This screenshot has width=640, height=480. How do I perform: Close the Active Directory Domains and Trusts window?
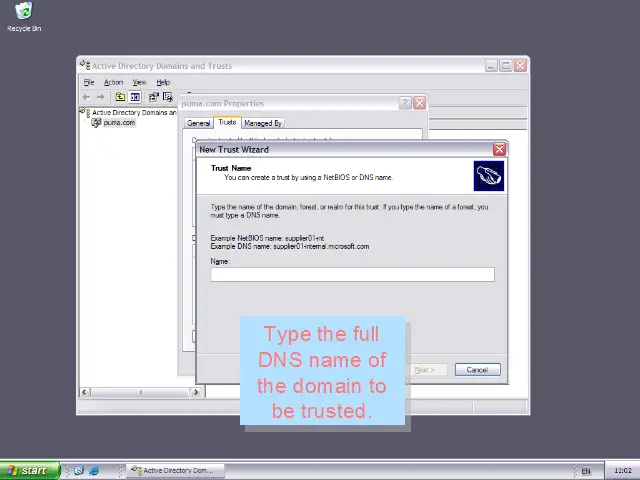[520, 65]
